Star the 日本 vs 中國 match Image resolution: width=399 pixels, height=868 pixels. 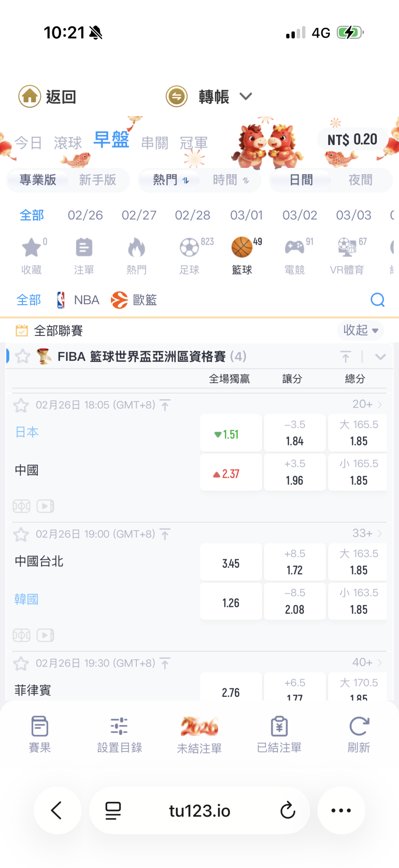(21, 406)
